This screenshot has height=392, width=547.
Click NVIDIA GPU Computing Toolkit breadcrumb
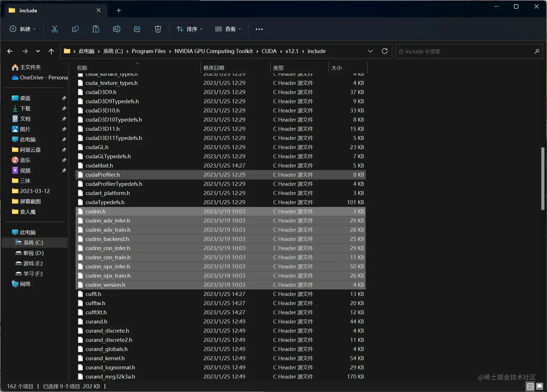[x=213, y=51]
